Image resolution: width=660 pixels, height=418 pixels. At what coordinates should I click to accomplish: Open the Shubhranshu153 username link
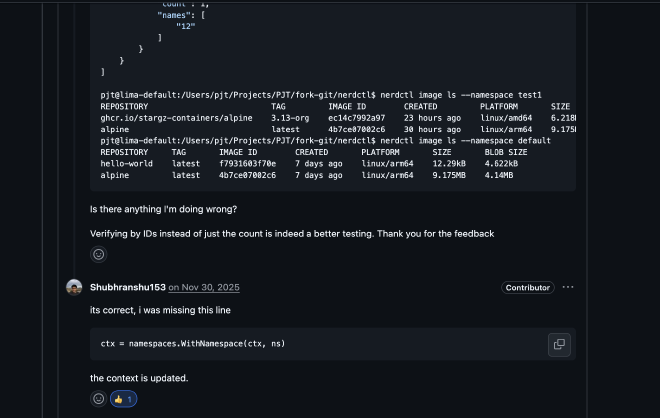[127, 288]
